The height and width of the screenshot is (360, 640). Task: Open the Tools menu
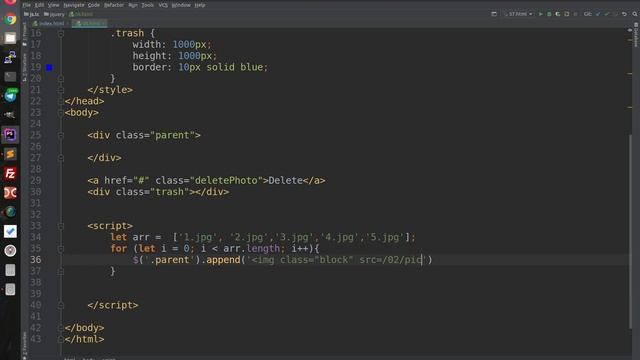[147, 5]
